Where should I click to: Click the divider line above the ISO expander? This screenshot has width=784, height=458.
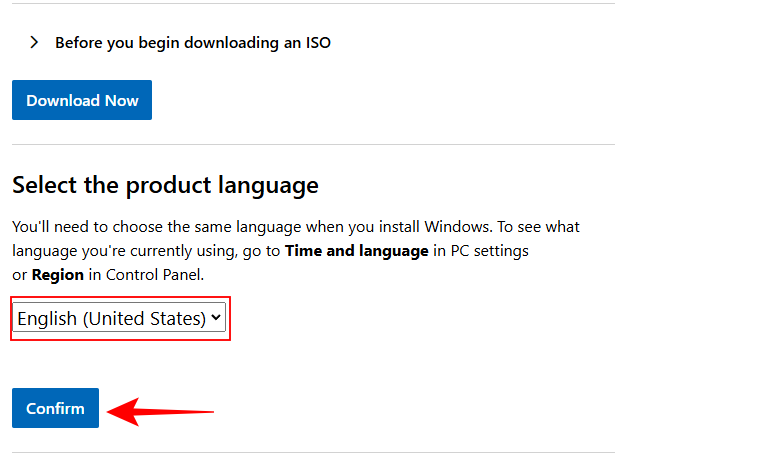(x=313, y=4)
